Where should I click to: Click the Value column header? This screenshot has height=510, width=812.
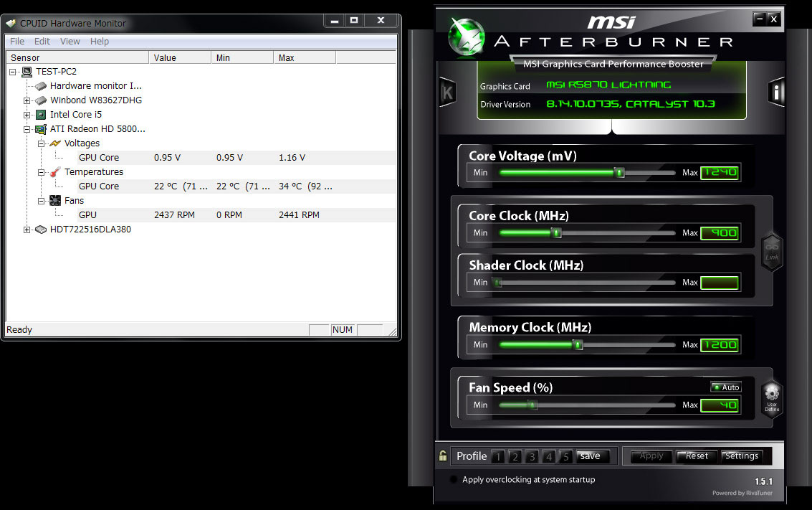pos(180,57)
